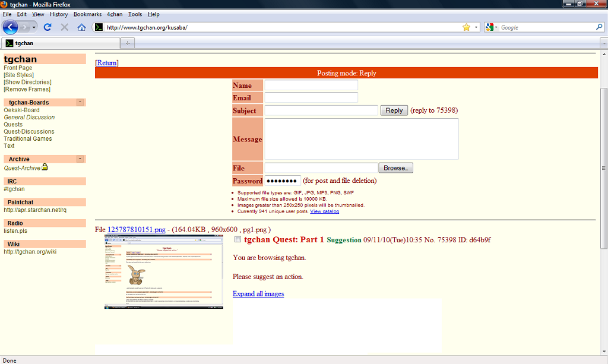Click the Browse... file button
Screen dimensions: 608x364
tap(395, 168)
